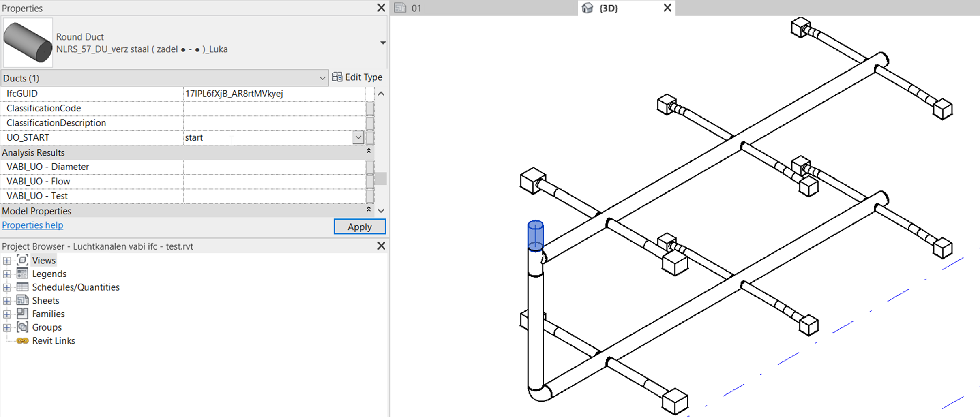
Task: Open the Properties help link
Action: coord(32,225)
